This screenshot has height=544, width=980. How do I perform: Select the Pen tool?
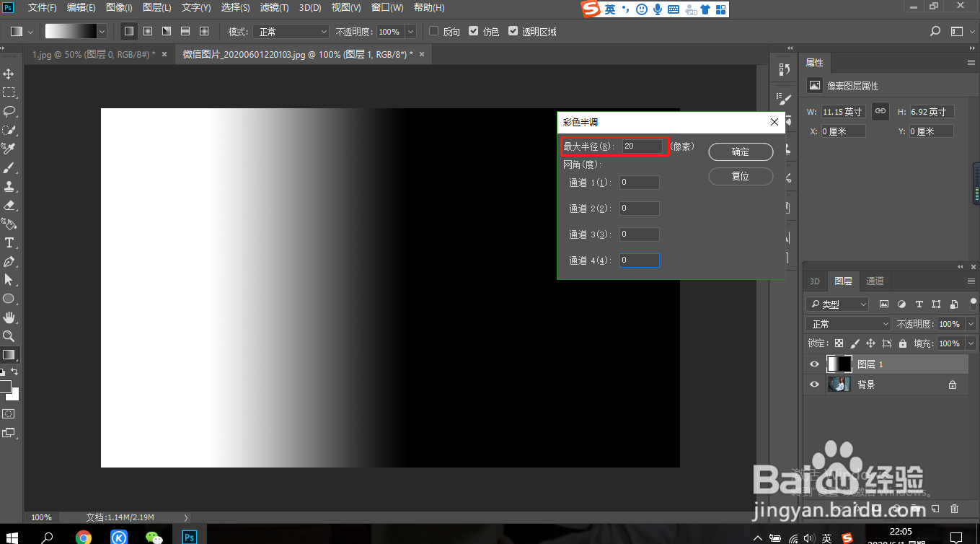9,261
